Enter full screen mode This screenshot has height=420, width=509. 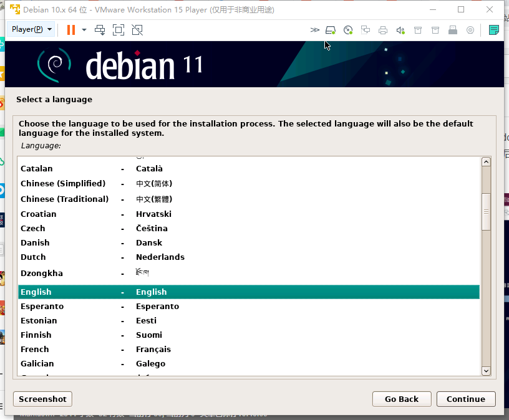coord(119,30)
